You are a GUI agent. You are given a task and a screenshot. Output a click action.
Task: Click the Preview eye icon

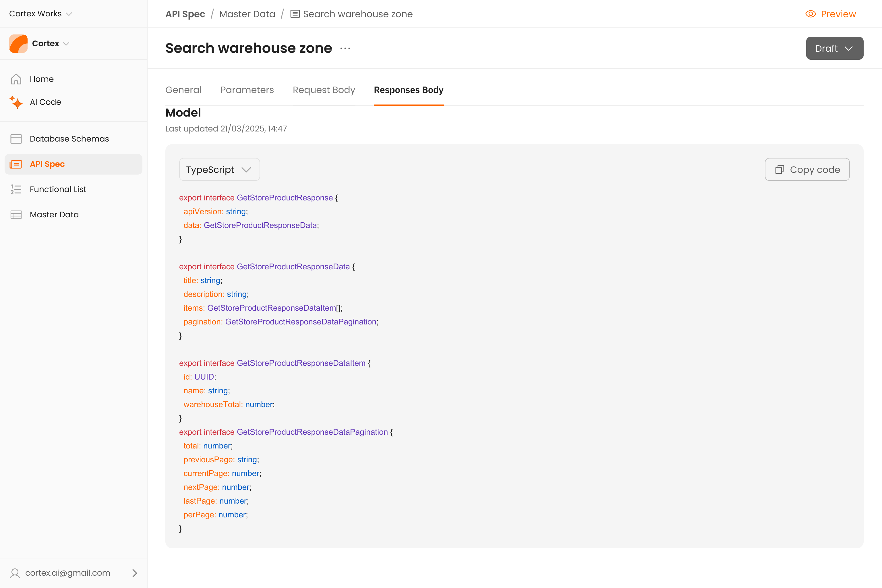pos(811,14)
